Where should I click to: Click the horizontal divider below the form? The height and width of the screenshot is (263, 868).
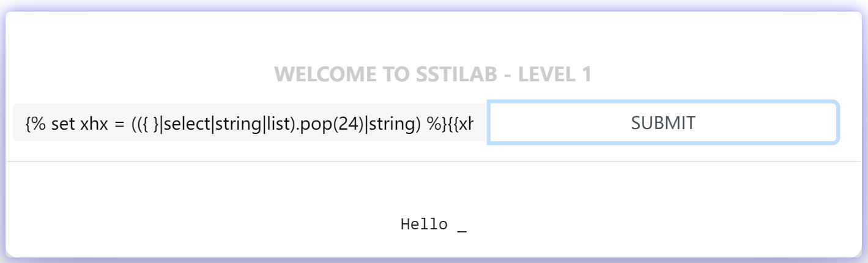pyautogui.click(x=433, y=161)
